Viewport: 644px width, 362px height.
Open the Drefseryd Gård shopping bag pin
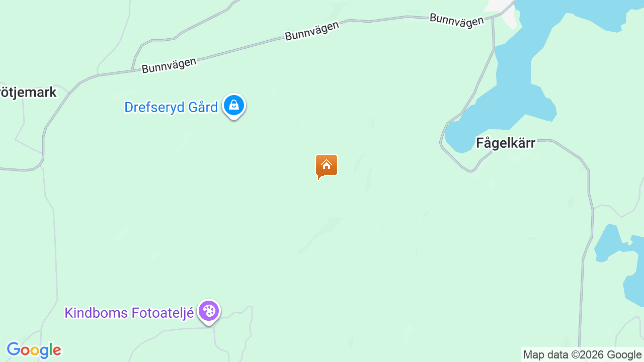(x=234, y=106)
